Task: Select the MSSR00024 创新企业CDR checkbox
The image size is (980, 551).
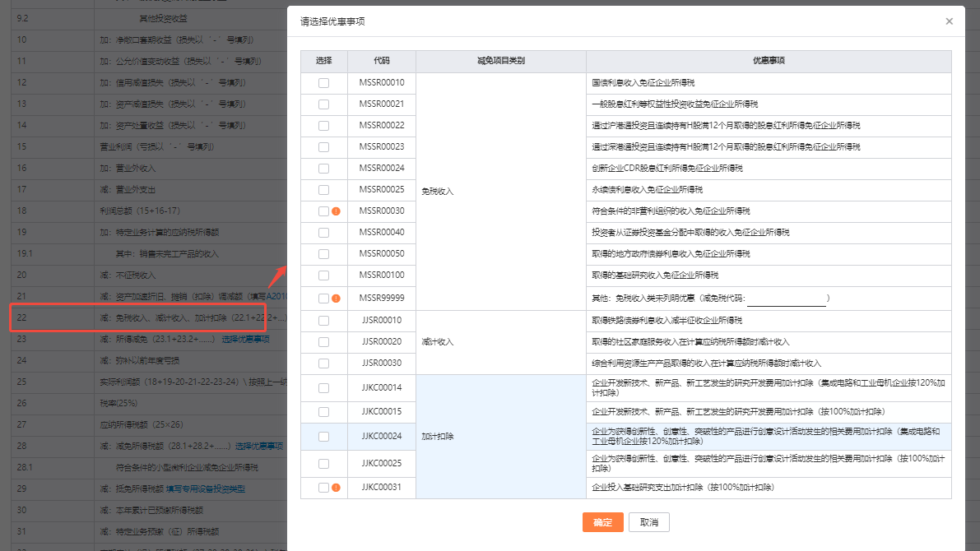Action: point(323,169)
